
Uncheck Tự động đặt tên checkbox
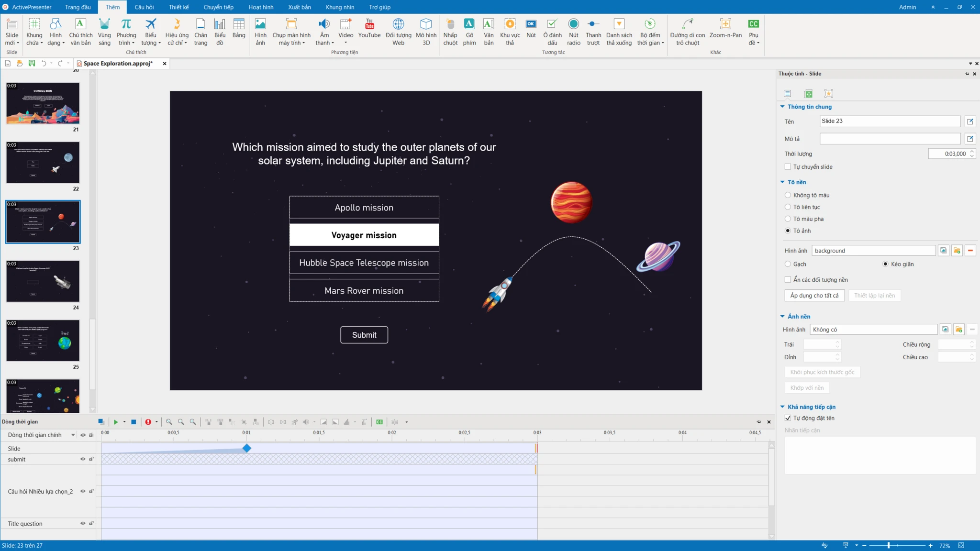click(788, 418)
